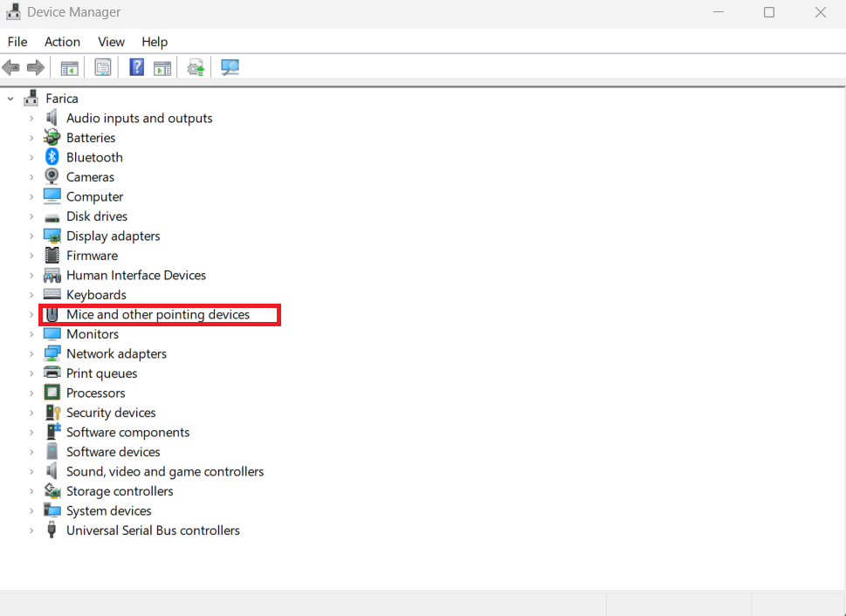Collapse the Farica root computer node
This screenshot has width=846, height=616.
click(10, 99)
